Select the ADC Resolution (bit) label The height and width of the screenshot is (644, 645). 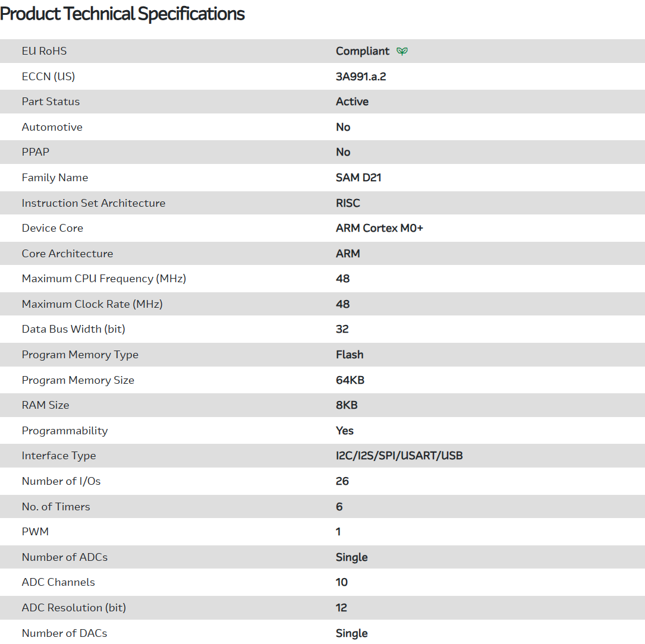pyautogui.click(x=74, y=608)
